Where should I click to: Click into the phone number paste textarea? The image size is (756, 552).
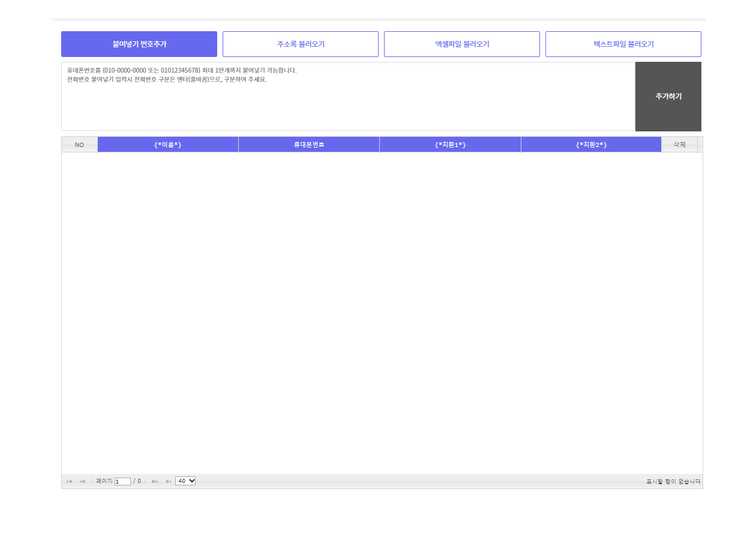pyautogui.click(x=348, y=102)
